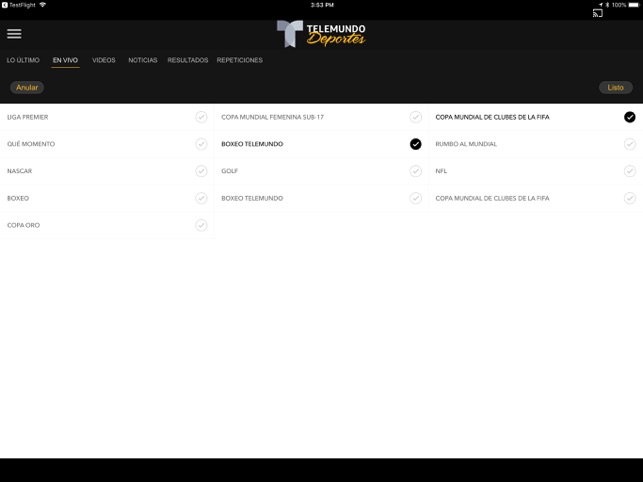Check unselected Copa Mundial de Clubes checkmark
Viewport: 643px width, 482px height.
[x=629, y=198]
